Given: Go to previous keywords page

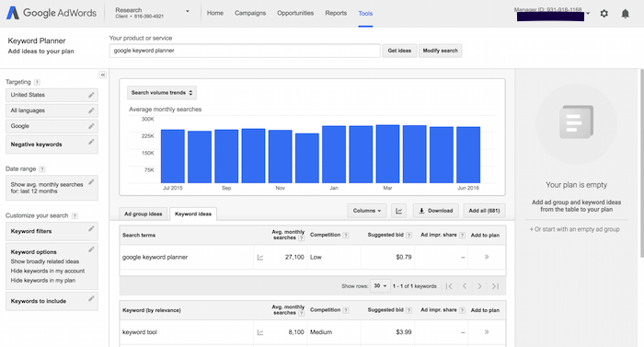Looking at the screenshot, I should point(465,286).
